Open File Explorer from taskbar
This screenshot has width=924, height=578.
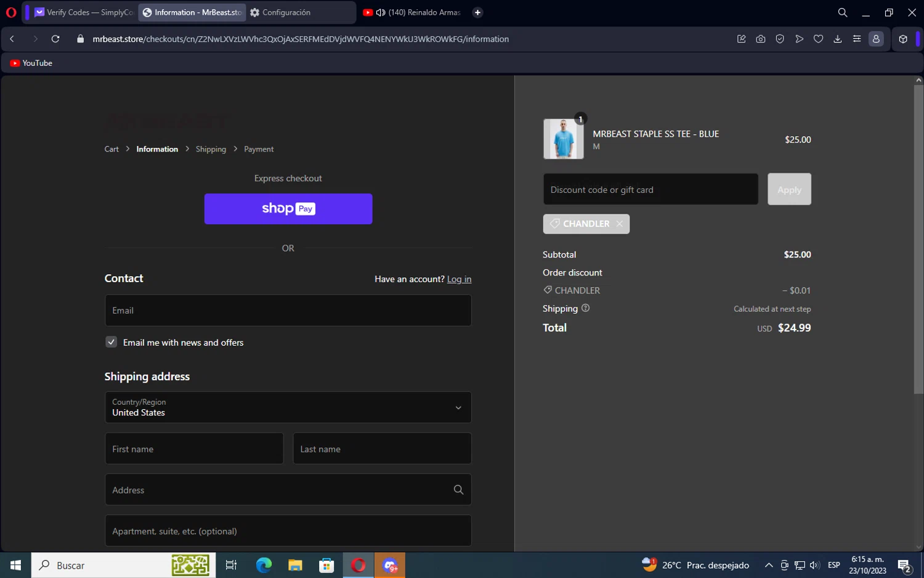point(295,565)
